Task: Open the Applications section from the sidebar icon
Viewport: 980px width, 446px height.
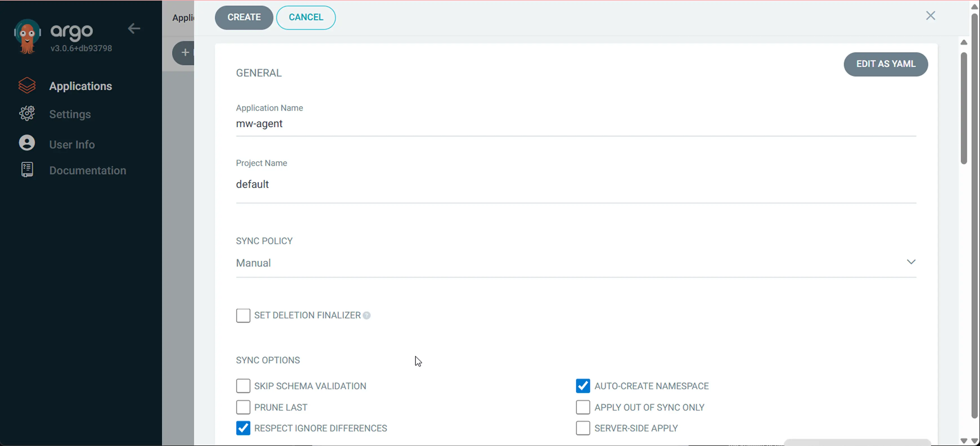Action: (x=27, y=85)
